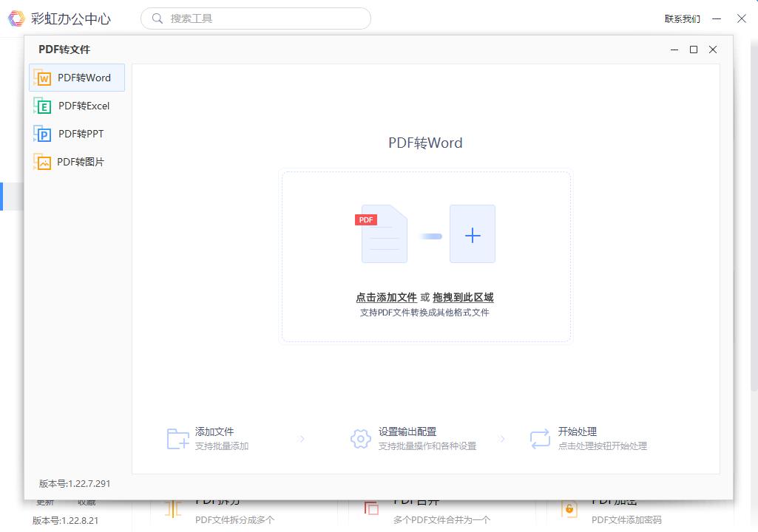Select the PDF转Word tool in the sidebar
Viewport: 758px width, 532px height.
point(76,77)
